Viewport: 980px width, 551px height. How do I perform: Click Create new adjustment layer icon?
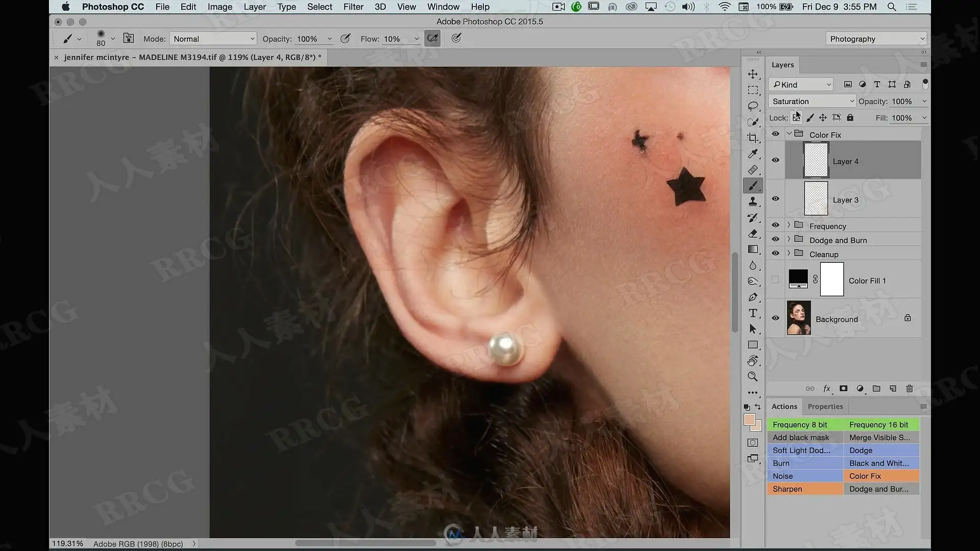[860, 389]
